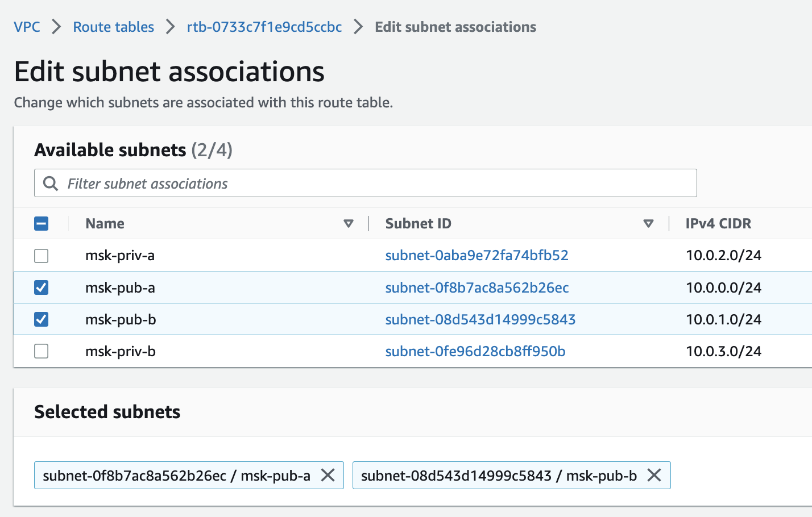Screen dimensions: 812x517
Task: Uncheck the msk-pub-b subnet checkbox
Action: 42,319
